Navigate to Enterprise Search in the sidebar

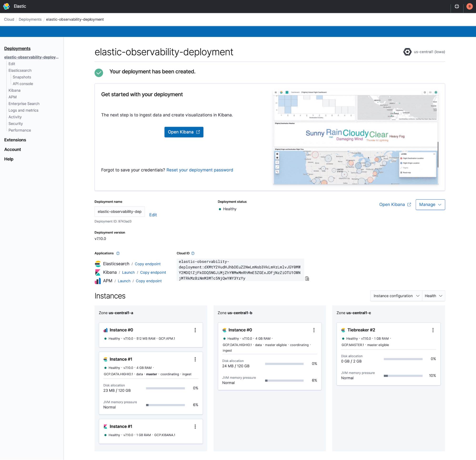click(x=24, y=104)
